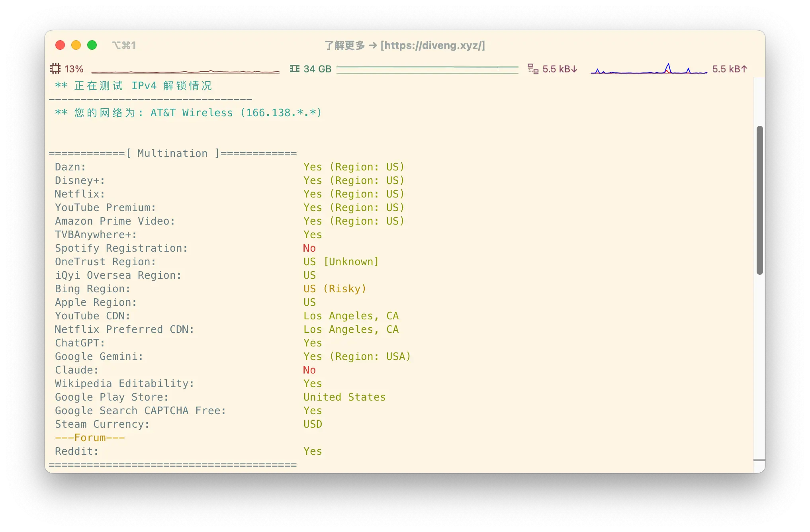810x532 pixels.
Task: Click the network throughput icon
Action: (533, 69)
